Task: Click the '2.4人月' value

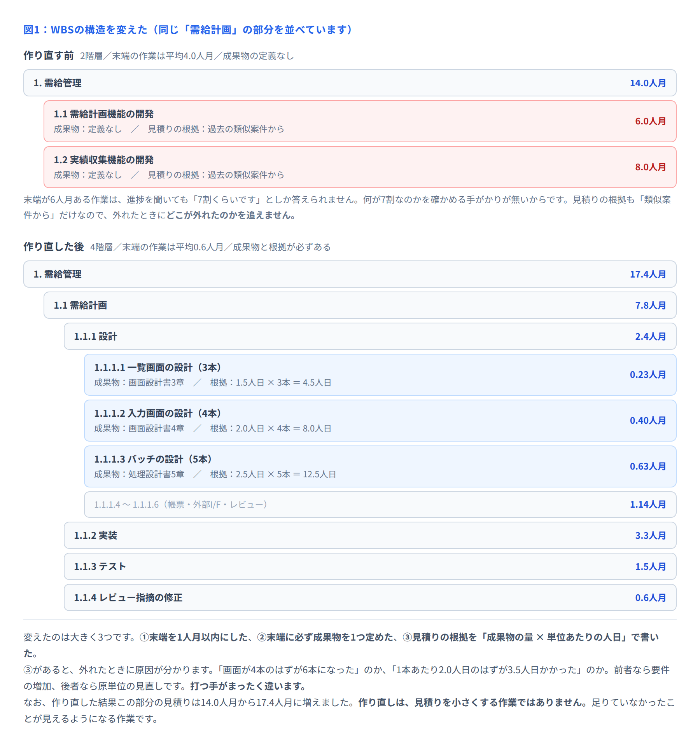Action: 651,336
